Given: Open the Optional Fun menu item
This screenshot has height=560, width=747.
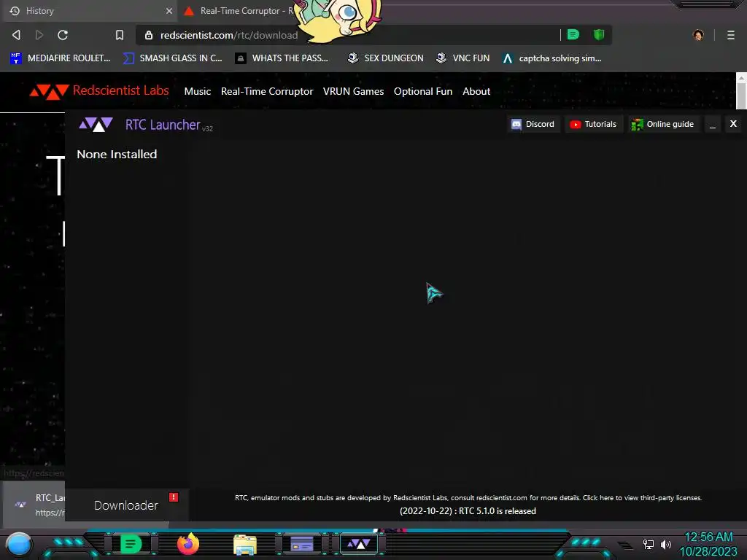Looking at the screenshot, I should click(423, 91).
